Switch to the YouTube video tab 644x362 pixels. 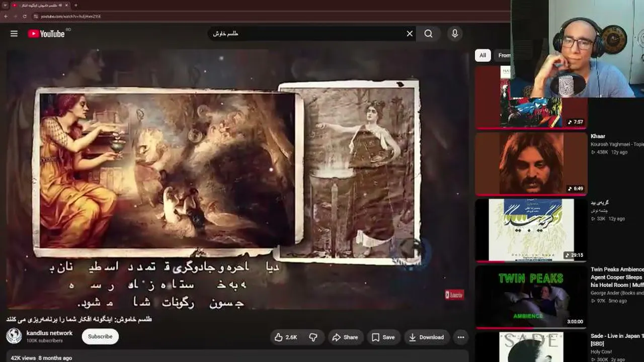pos(40,6)
